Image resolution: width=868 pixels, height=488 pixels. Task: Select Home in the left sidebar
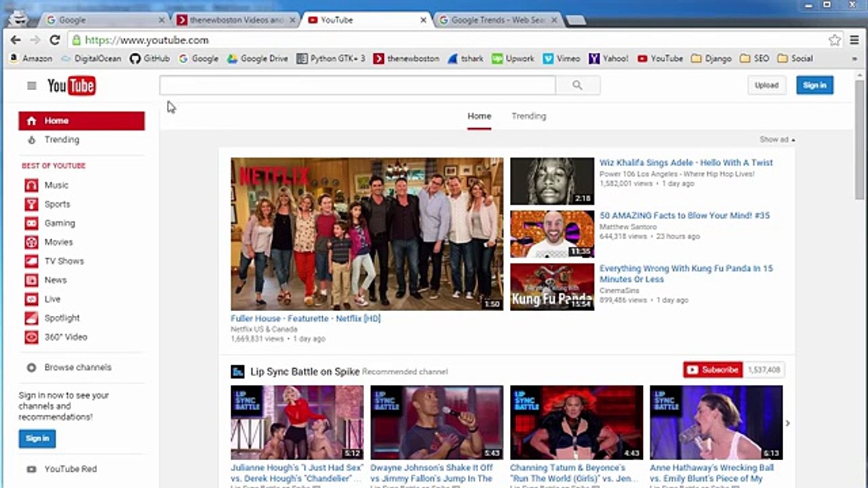pyautogui.click(x=81, y=121)
